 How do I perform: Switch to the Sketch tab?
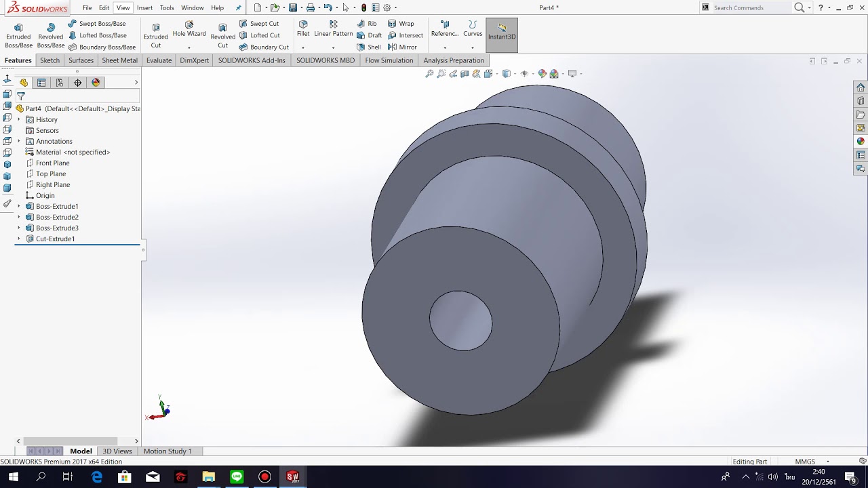50,60
